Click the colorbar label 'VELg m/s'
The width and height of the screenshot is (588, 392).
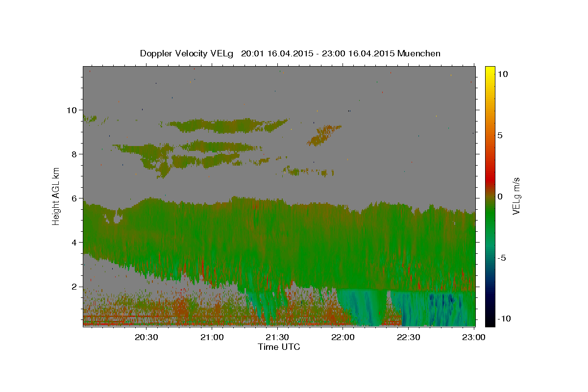tap(516, 196)
